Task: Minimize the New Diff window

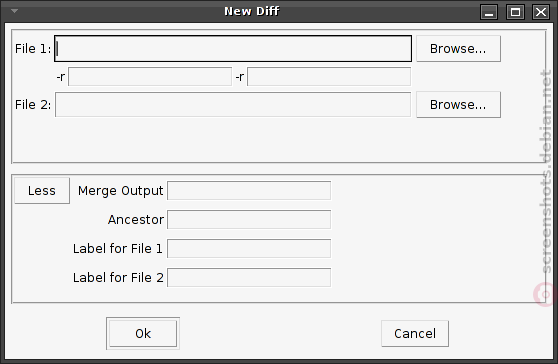Action: (489, 12)
